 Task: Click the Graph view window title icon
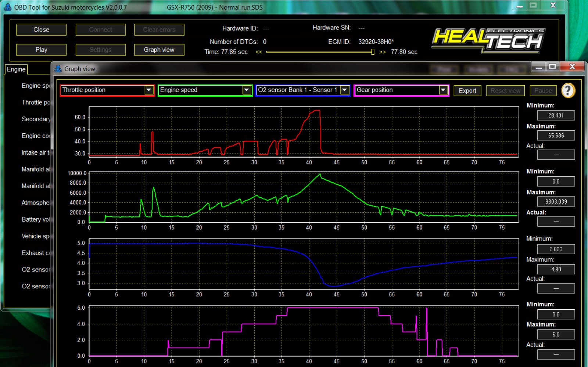coord(58,69)
